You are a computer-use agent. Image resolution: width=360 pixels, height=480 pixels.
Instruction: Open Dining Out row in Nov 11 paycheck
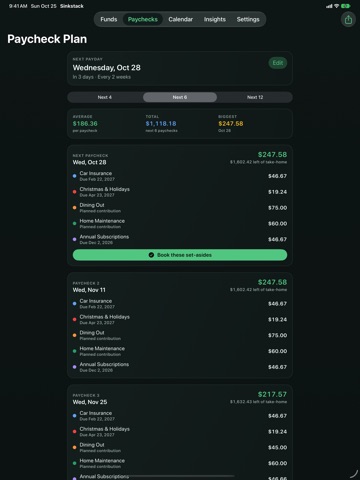180,335
